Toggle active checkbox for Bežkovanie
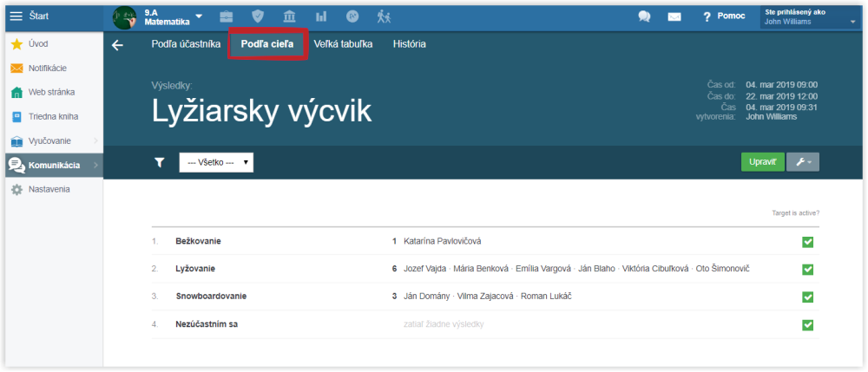Image resolution: width=868 pixels, height=372 pixels. coord(807,242)
